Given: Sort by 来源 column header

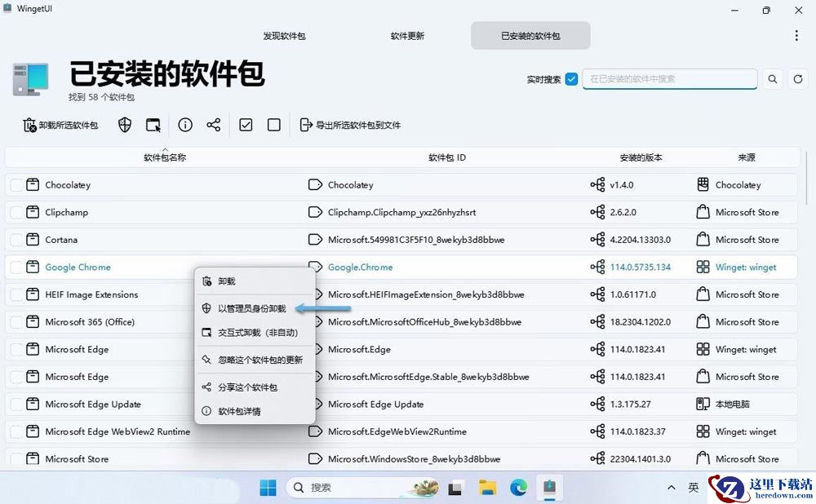Looking at the screenshot, I should (x=747, y=157).
